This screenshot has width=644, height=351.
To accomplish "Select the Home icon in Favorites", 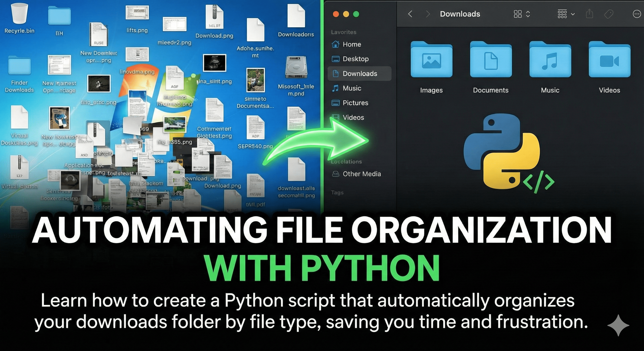I will 336,44.
